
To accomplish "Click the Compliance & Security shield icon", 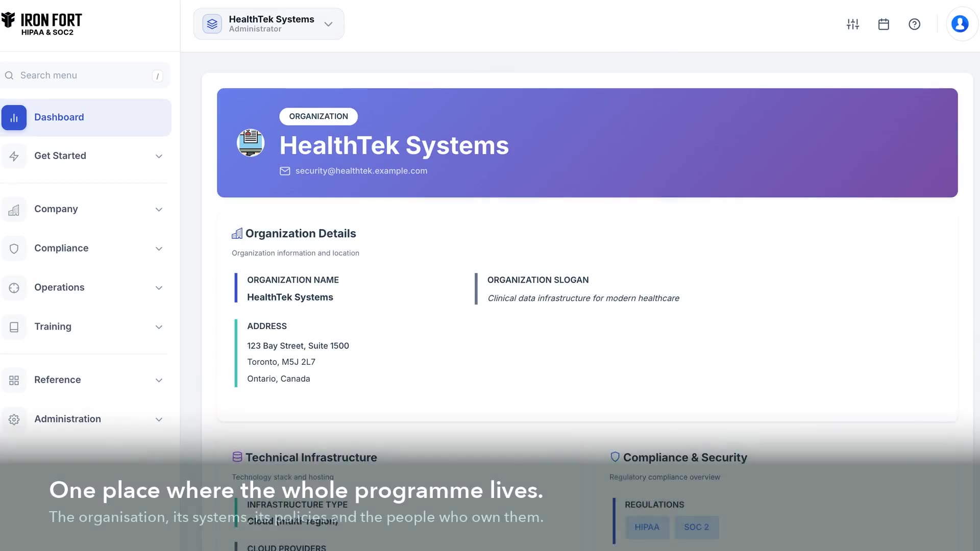I will coord(615,457).
